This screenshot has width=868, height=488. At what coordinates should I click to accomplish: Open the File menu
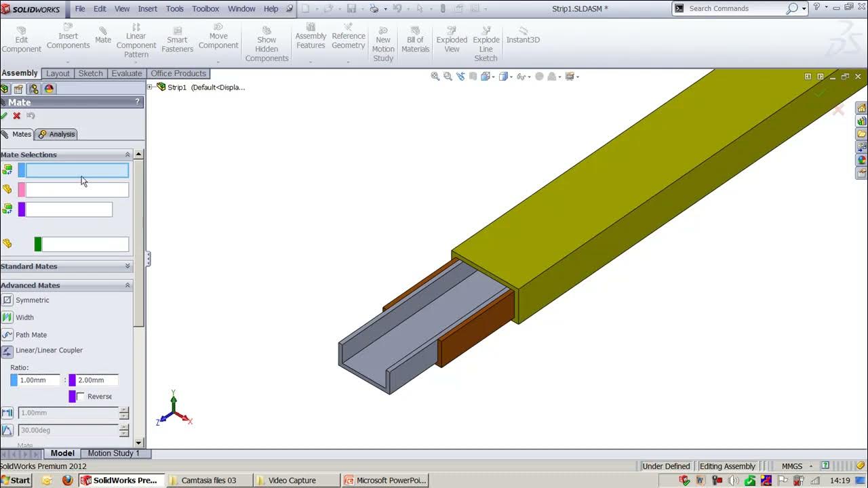pos(80,9)
